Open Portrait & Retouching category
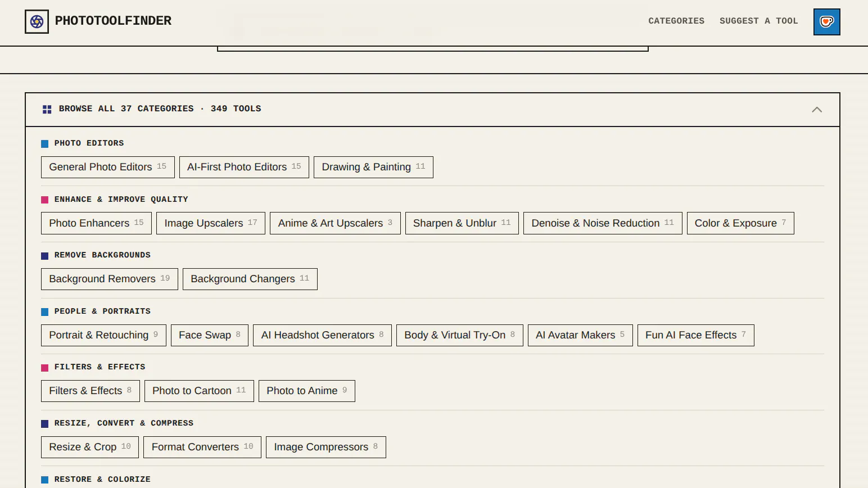Viewport: 868px width, 488px height. [x=103, y=335]
